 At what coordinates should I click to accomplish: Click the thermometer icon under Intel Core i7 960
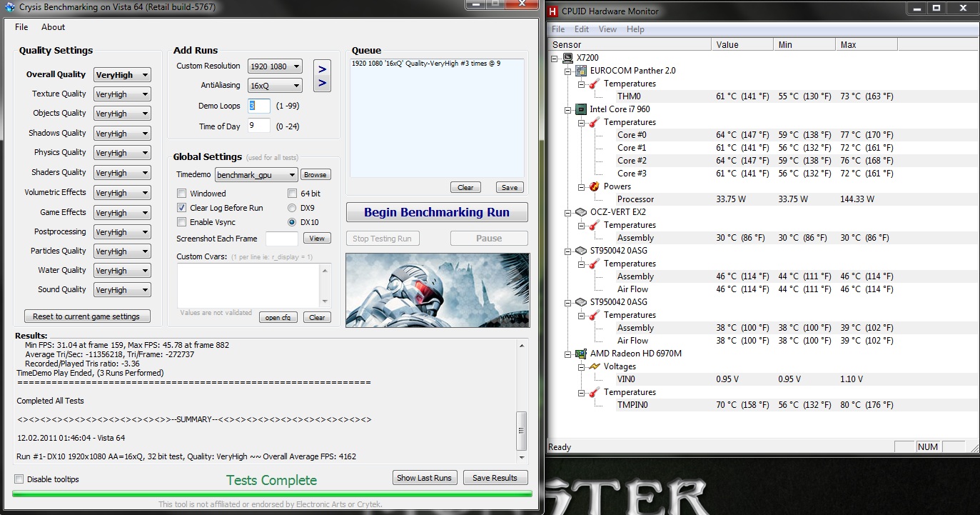coord(595,122)
